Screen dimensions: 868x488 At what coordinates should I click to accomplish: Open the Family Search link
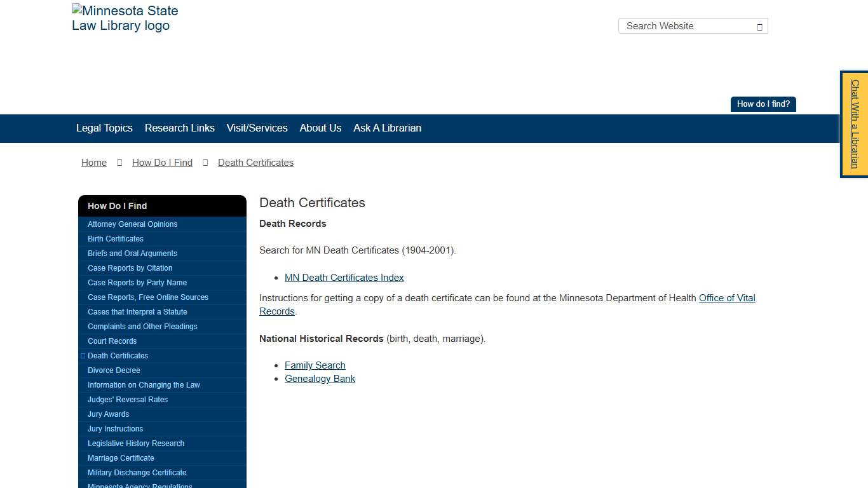(315, 365)
